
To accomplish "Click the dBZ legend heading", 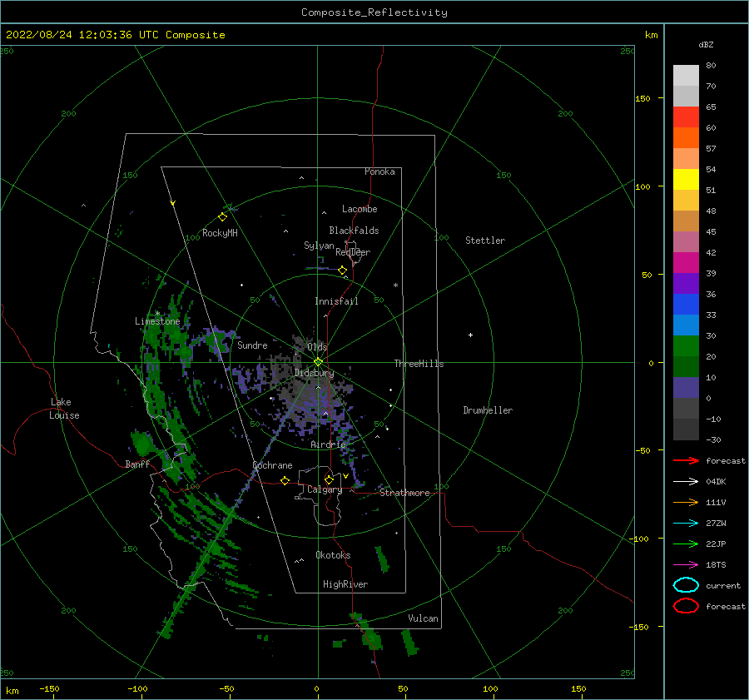I will [x=706, y=45].
